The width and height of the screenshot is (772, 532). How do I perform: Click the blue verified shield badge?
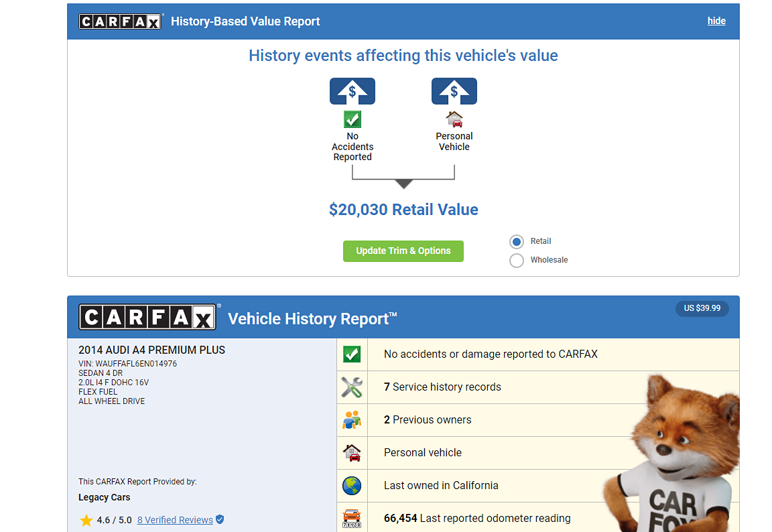coord(220,520)
